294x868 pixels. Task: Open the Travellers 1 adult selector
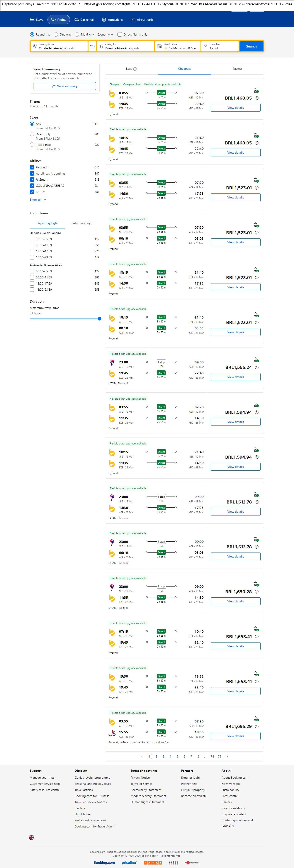pyautogui.click(x=220, y=46)
